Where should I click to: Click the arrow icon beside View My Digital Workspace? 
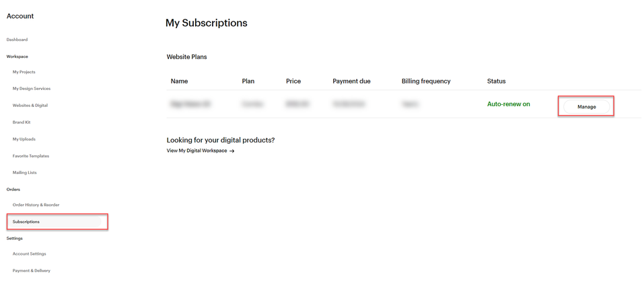point(232,151)
